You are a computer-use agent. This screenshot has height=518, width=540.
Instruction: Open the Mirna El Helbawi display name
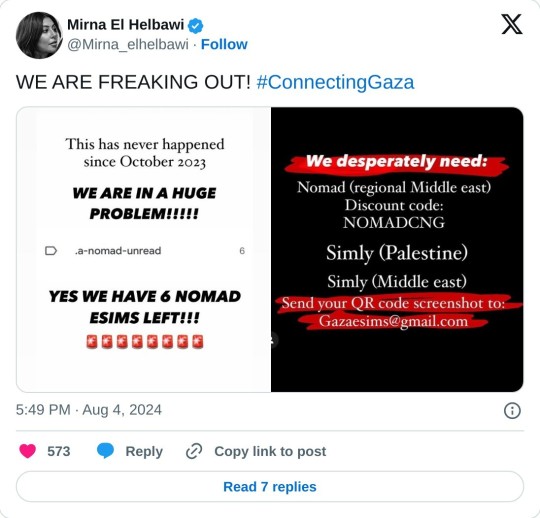tap(125, 25)
